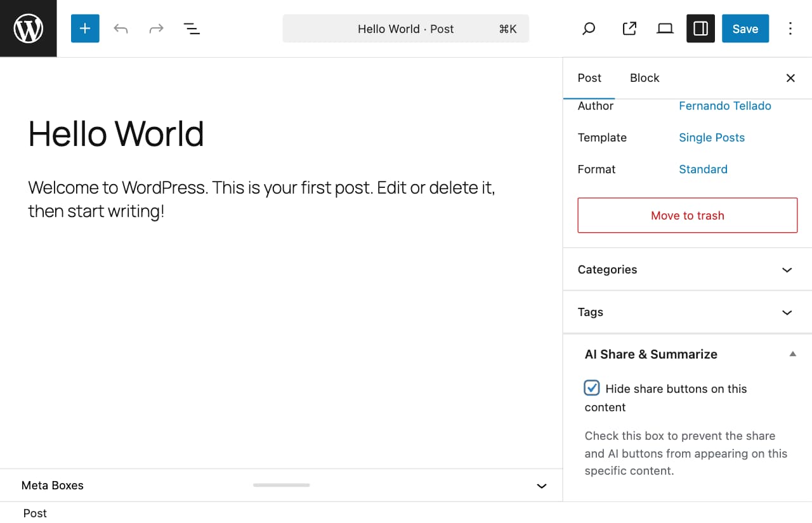The height and width of the screenshot is (523, 812).
Task: Click the magnifier search icon
Action: [589, 29]
